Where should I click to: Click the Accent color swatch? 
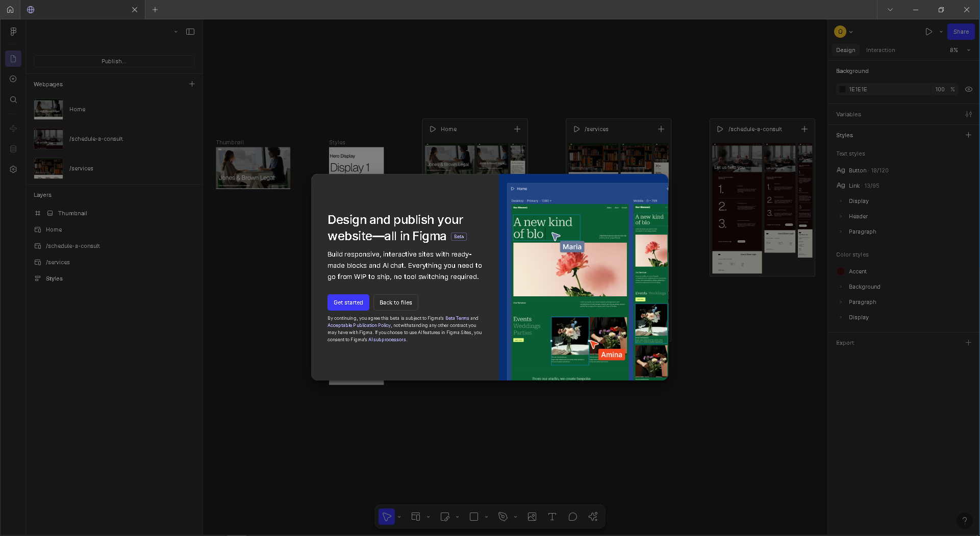[x=840, y=271]
